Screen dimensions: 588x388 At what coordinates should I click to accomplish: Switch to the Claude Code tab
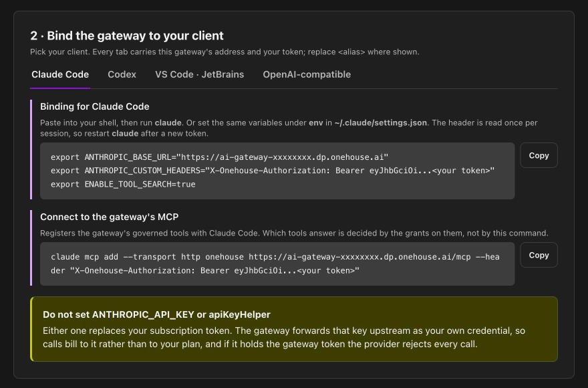[x=60, y=74]
